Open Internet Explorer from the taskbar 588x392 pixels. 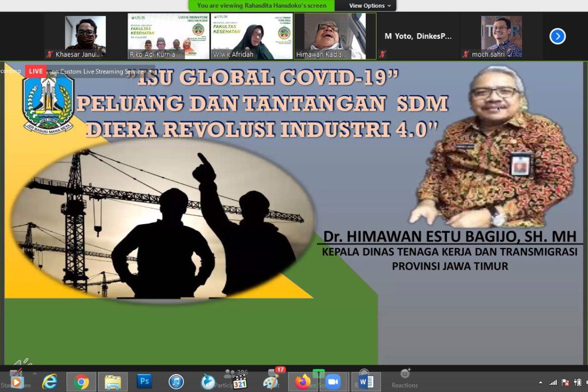[x=50, y=382]
